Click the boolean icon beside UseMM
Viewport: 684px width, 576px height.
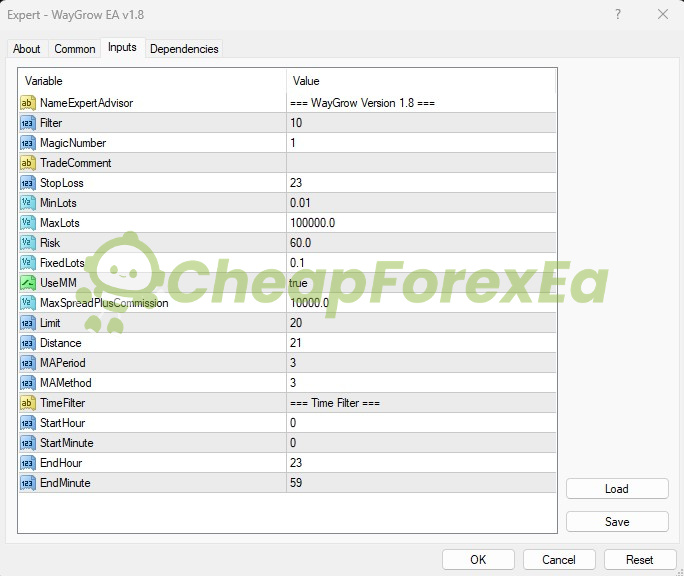pyautogui.click(x=27, y=283)
